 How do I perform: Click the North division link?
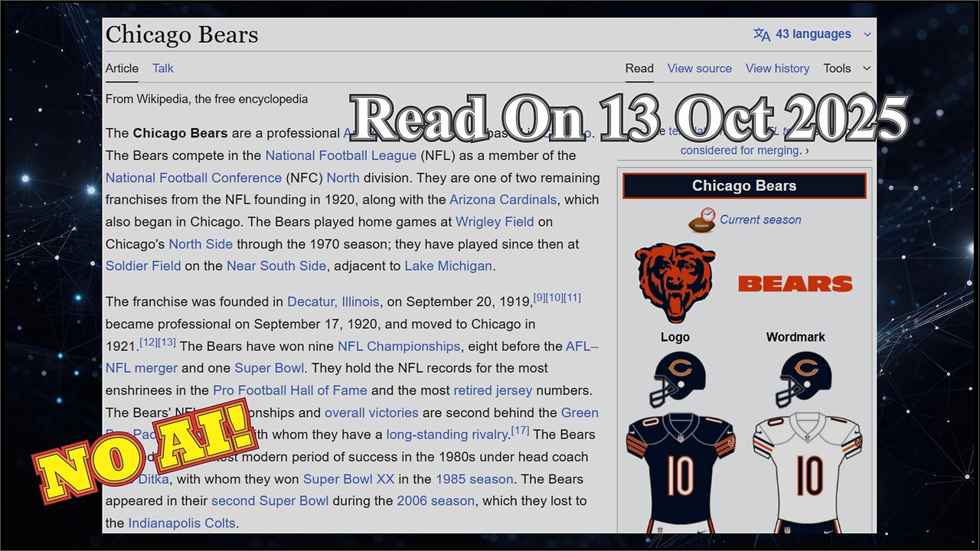343,178
